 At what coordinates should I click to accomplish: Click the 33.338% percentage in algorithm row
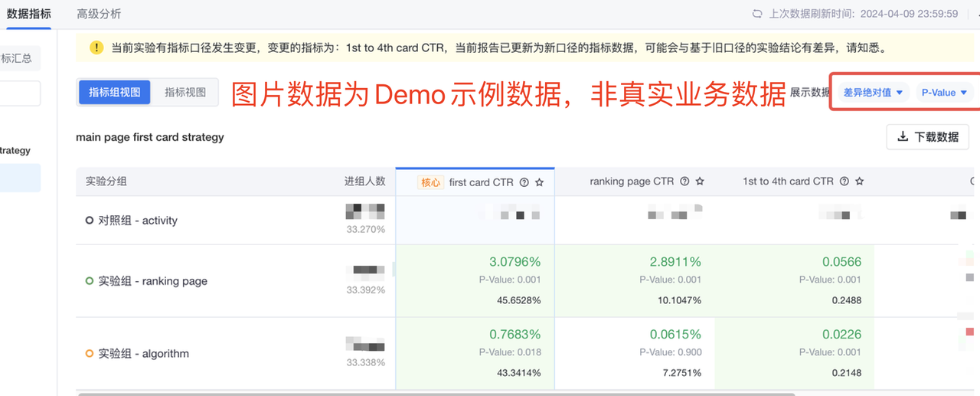click(366, 362)
